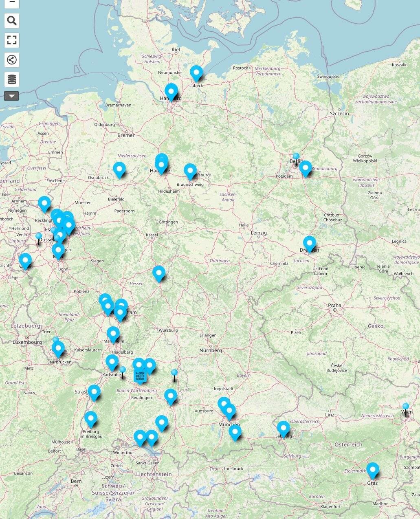
Task: Select the marker at Lübeck
Action: pyautogui.click(x=196, y=73)
